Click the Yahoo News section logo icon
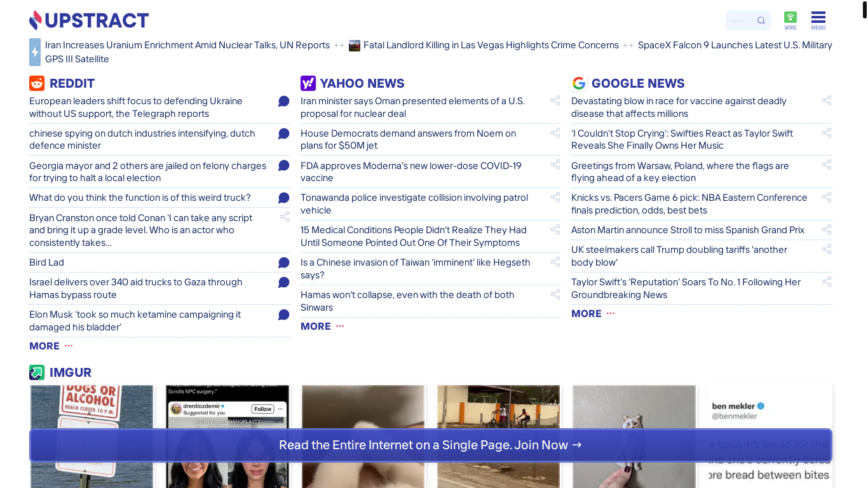Screen dimensions: 868x488 308,83
